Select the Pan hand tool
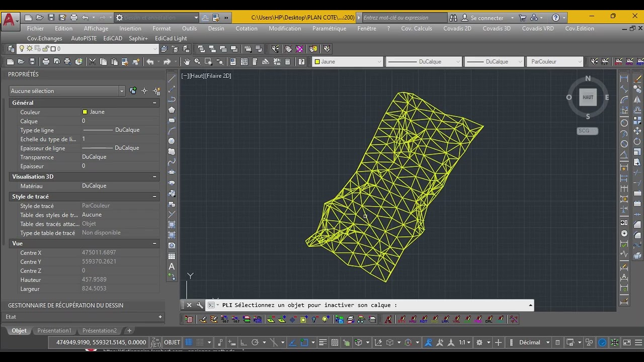644x362 pixels. click(187, 61)
